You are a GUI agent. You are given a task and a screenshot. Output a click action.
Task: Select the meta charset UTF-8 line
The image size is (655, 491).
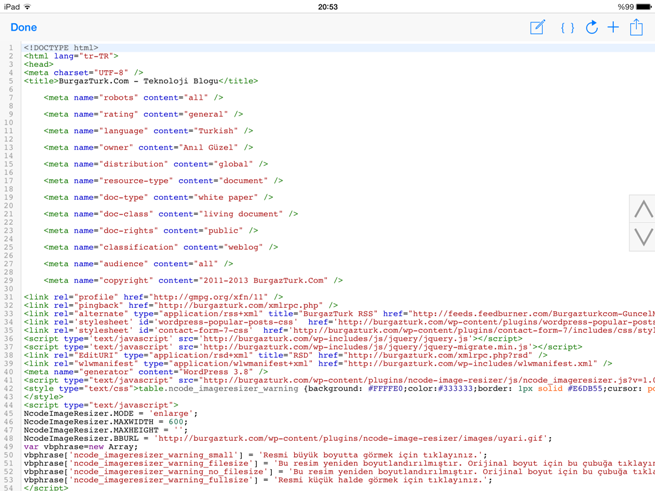tap(84, 73)
